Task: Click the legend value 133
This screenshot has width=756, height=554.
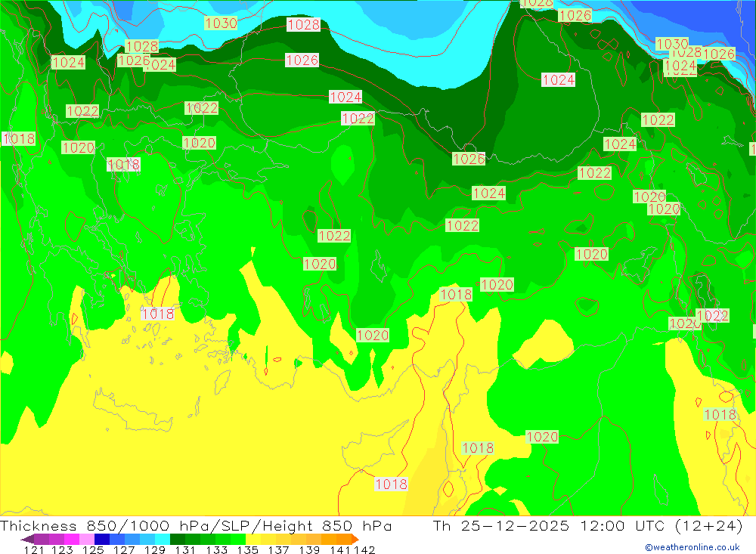Action: [216, 549]
